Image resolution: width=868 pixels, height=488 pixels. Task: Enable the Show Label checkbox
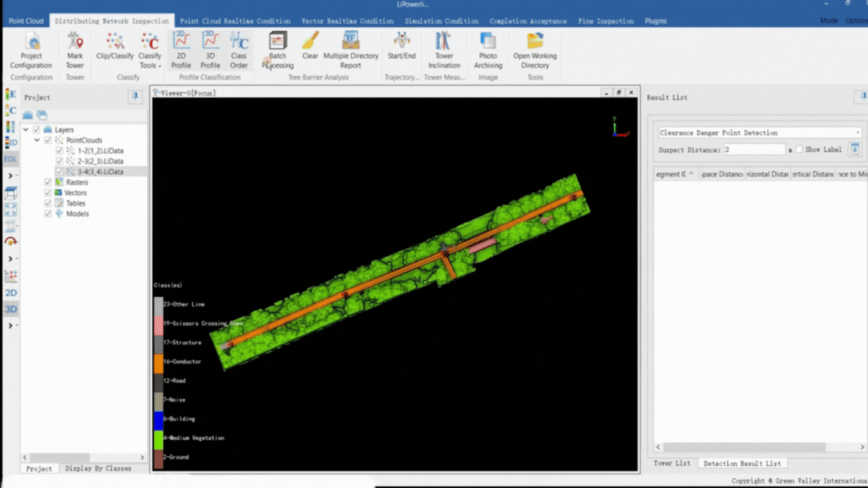(x=799, y=150)
